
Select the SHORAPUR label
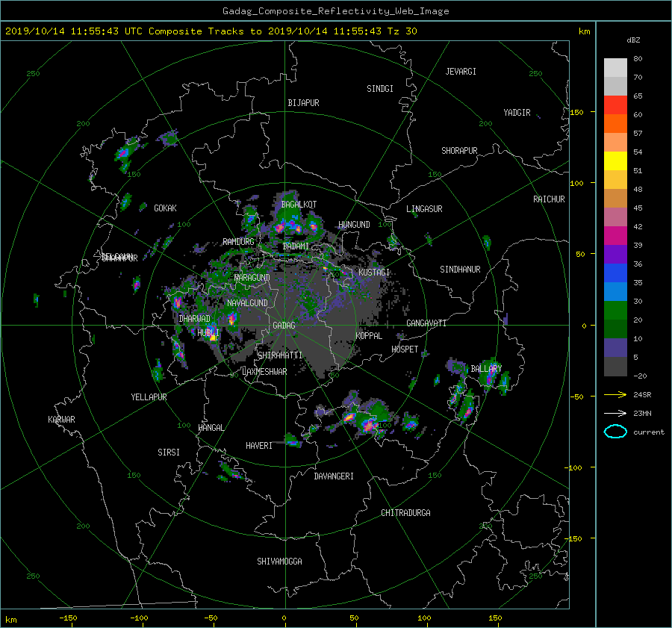pos(459,151)
